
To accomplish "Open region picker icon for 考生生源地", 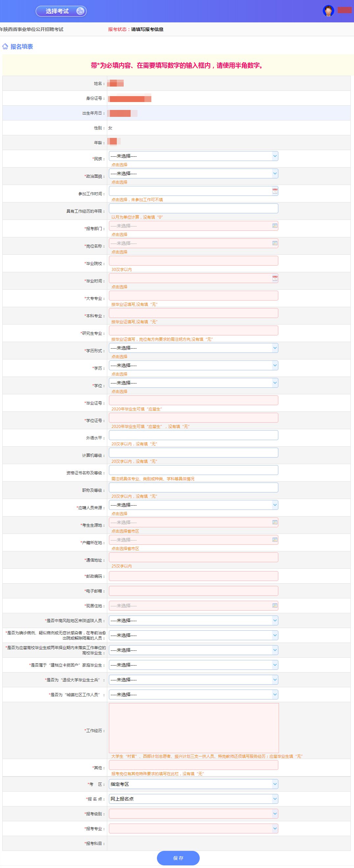I will coord(275,523).
